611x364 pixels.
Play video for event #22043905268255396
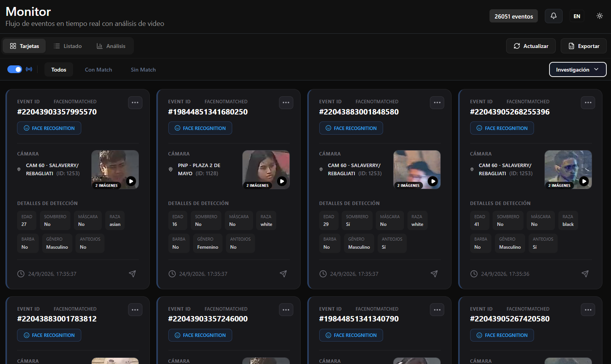pyautogui.click(x=584, y=181)
